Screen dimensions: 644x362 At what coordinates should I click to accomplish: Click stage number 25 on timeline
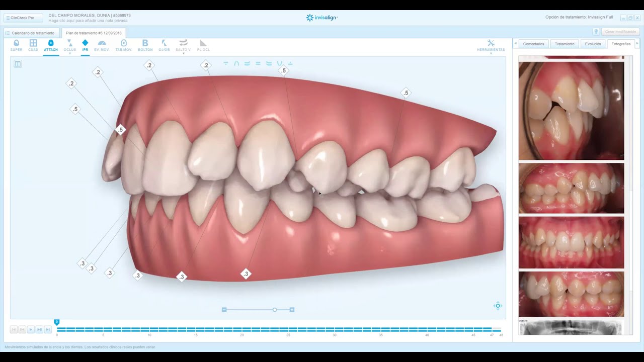click(x=288, y=335)
